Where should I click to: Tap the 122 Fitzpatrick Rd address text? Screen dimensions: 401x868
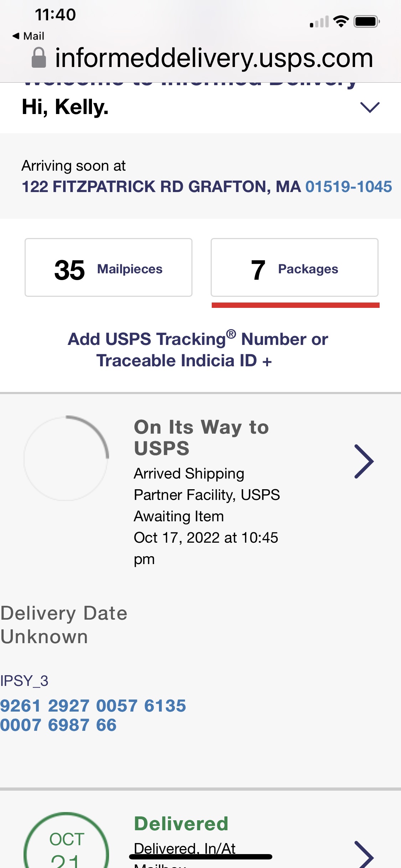click(x=161, y=187)
